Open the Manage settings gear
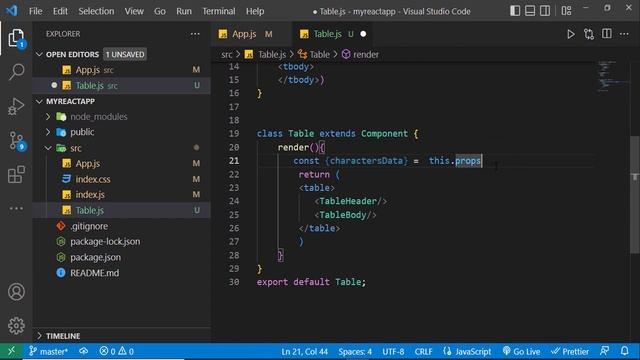The width and height of the screenshot is (640, 360). pyautogui.click(x=16, y=326)
